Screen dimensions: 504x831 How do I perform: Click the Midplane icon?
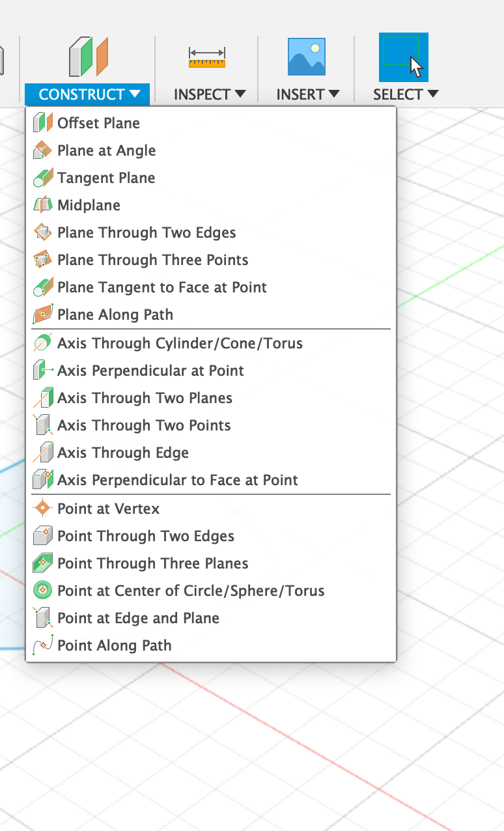[x=42, y=204]
